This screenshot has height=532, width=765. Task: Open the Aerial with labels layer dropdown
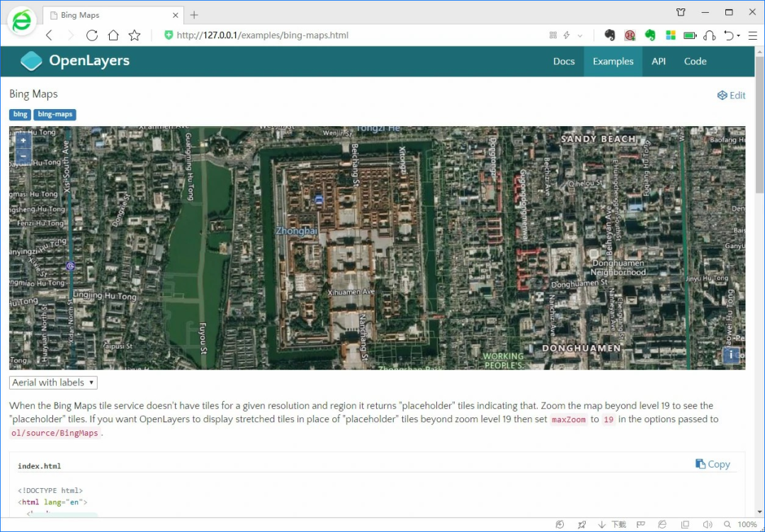pyautogui.click(x=52, y=382)
